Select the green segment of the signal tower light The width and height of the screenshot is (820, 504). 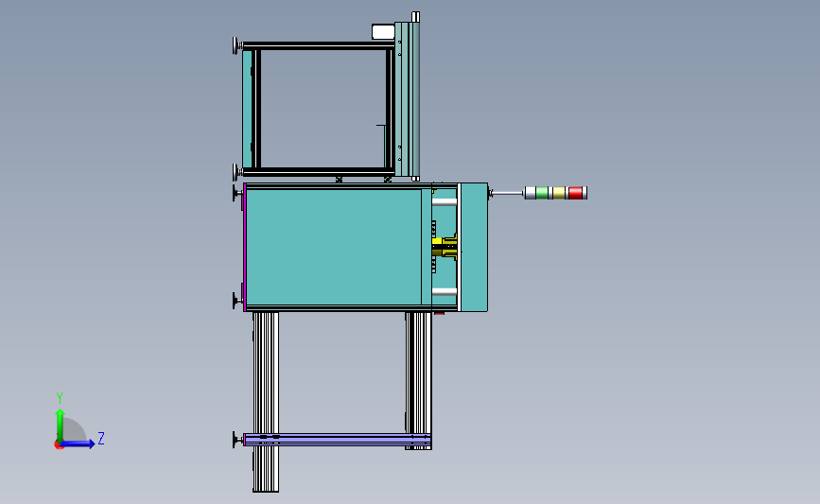[x=542, y=193]
